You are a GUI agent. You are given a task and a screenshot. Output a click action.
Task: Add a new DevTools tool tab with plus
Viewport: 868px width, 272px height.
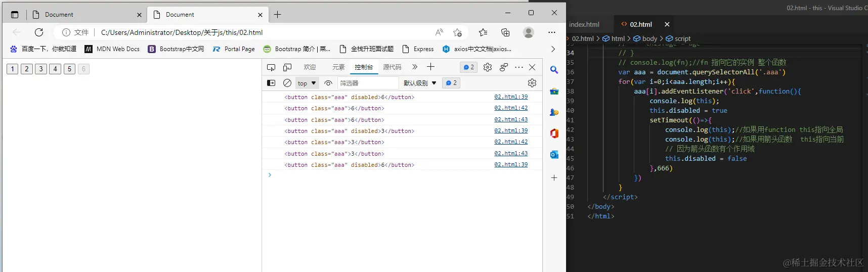click(430, 67)
